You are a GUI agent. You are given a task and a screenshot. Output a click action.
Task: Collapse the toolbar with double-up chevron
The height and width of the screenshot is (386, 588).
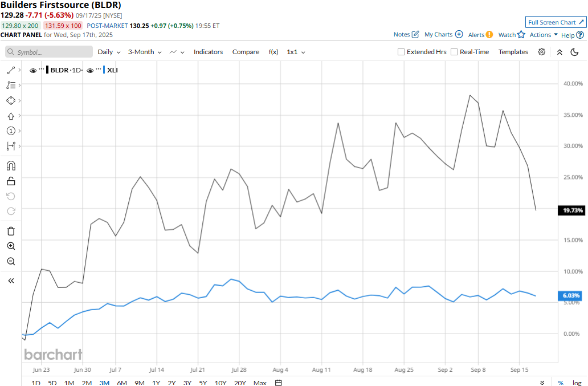pos(560,52)
